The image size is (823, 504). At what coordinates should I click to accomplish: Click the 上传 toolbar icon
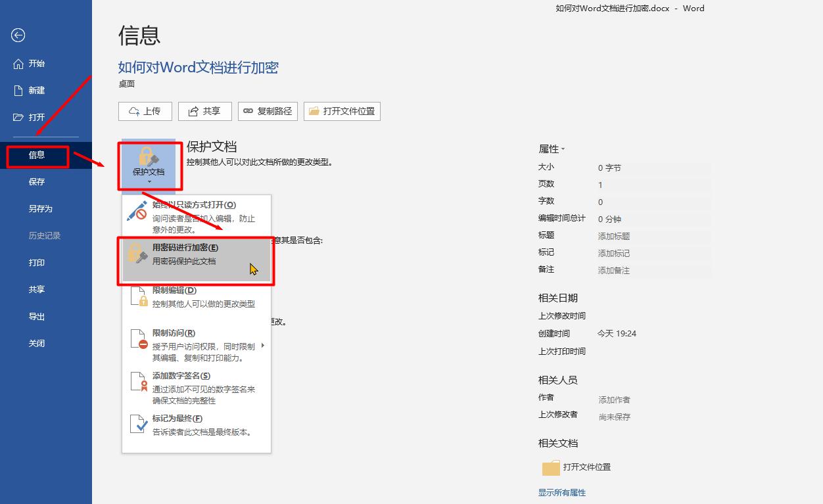135,111
